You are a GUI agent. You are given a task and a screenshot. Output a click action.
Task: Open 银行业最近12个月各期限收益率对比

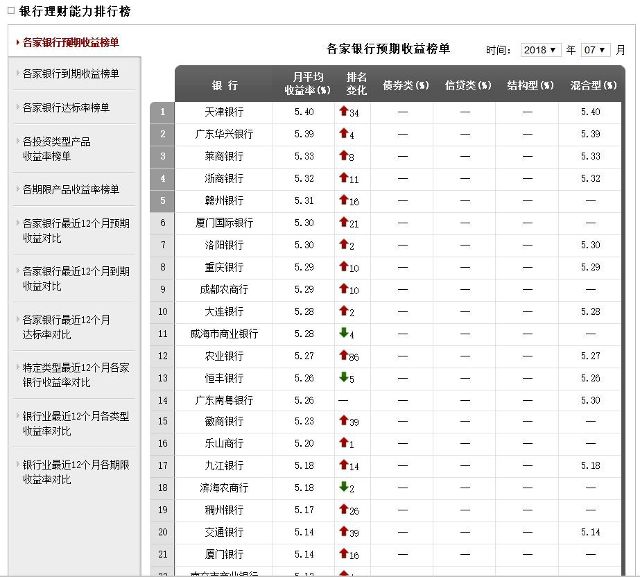pos(76,472)
